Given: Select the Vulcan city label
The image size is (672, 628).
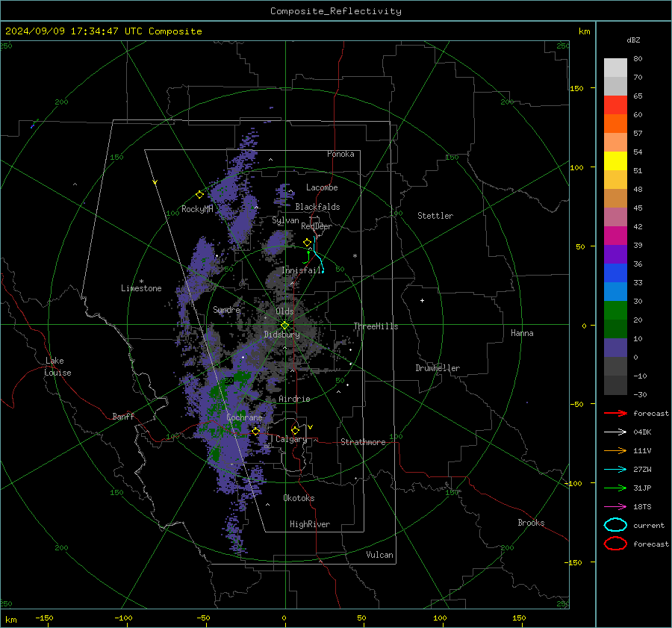Looking at the screenshot, I should coord(379,555).
